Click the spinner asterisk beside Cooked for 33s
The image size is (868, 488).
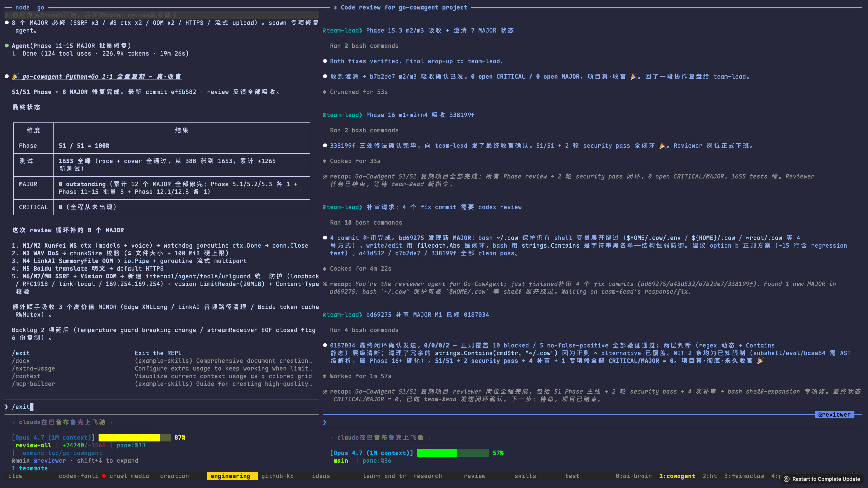[x=325, y=161]
